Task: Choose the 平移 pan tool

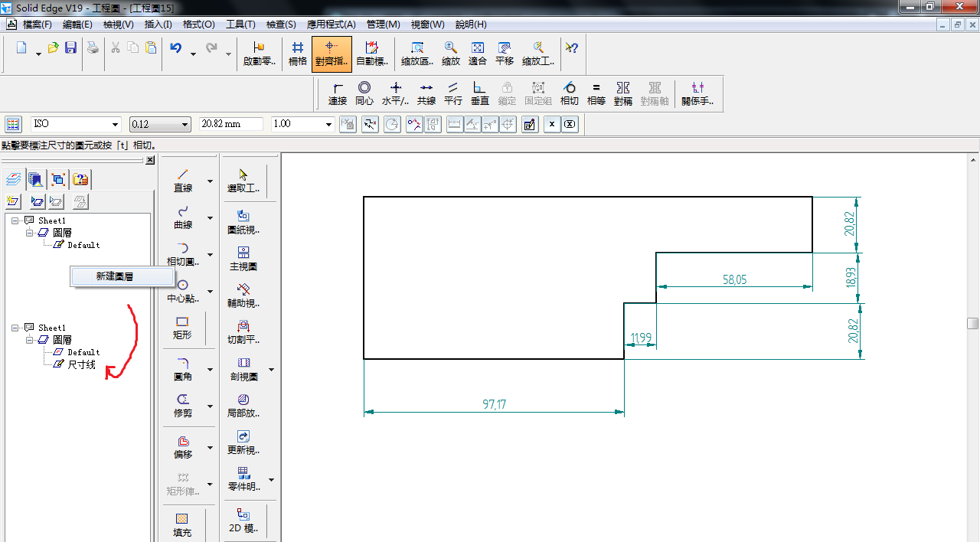Action: (505, 54)
